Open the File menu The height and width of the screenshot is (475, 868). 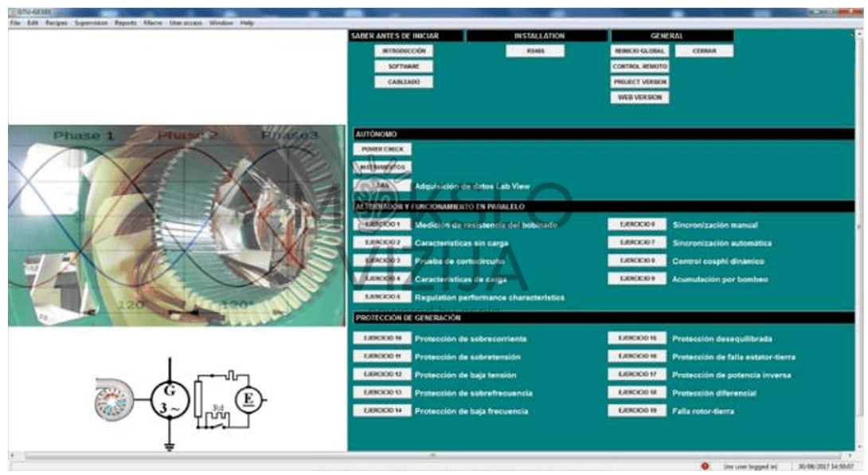tap(14, 23)
